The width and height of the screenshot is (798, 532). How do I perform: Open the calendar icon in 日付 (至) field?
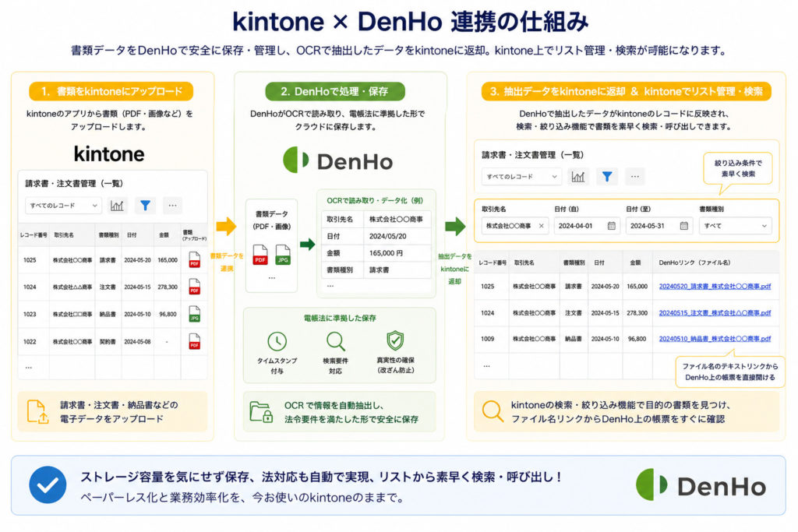point(684,226)
